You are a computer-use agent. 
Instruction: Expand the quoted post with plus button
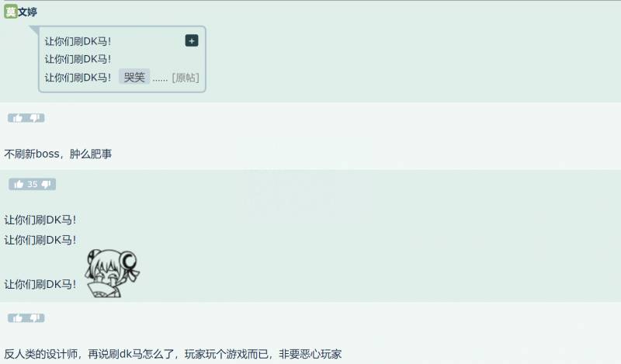[192, 40]
